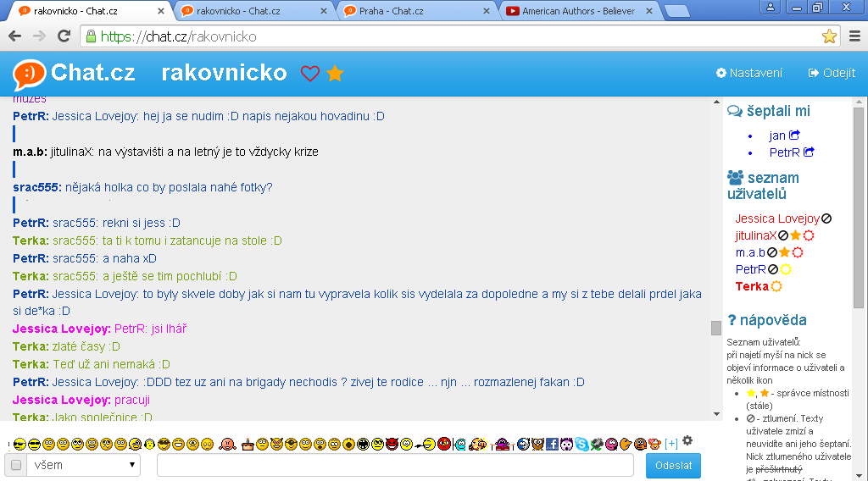The height and width of the screenshot is (481, 868).
Task: Send message with Odeslat button
Action: tap(673, 466)
